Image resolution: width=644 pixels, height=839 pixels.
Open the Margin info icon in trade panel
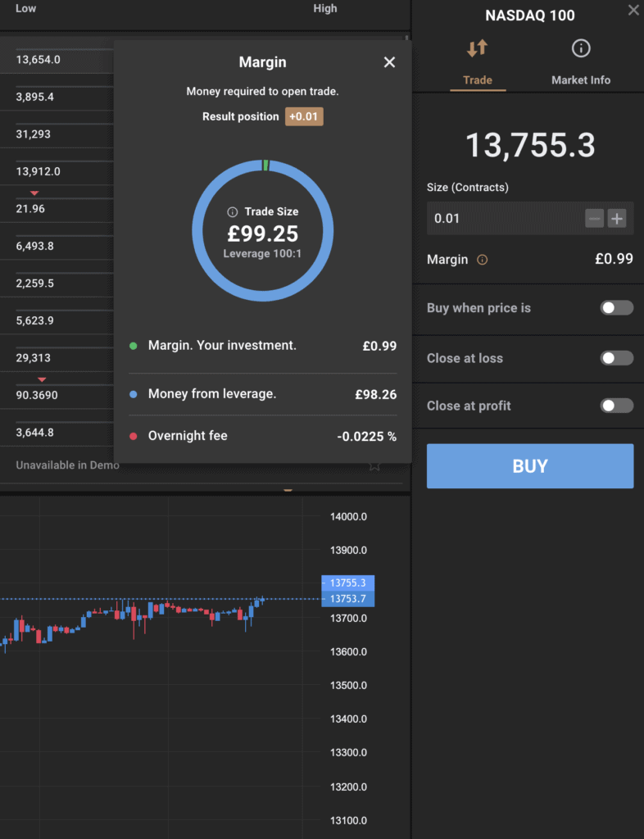483,260
